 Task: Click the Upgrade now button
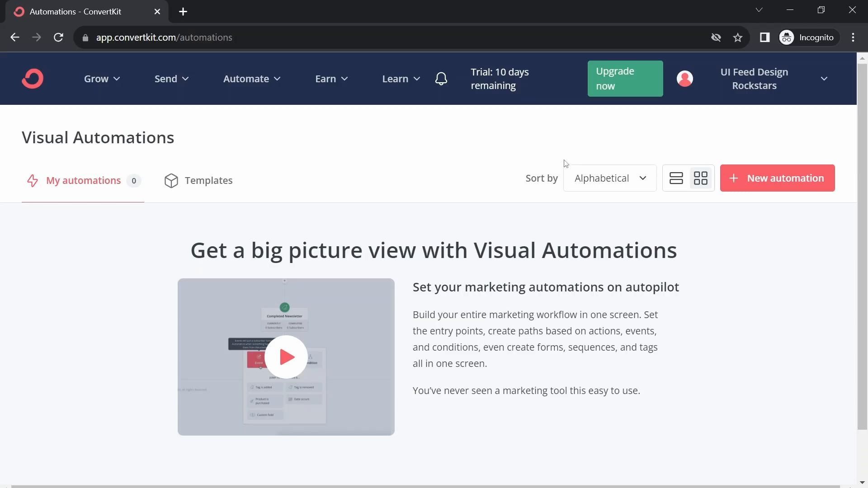[625, 79]
